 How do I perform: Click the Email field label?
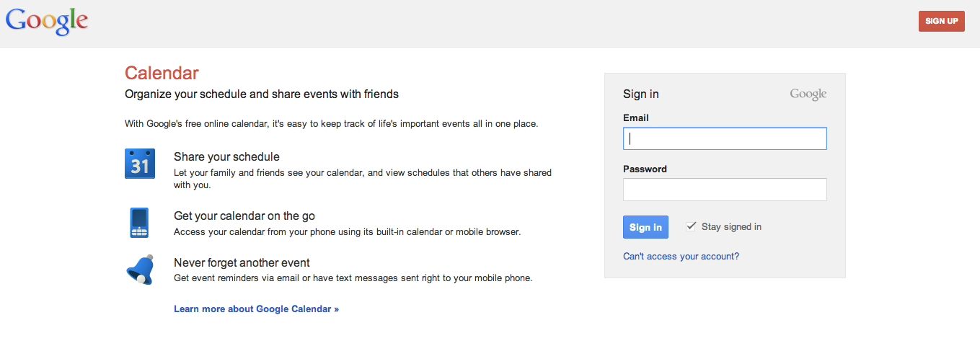[x=636, y=118]
